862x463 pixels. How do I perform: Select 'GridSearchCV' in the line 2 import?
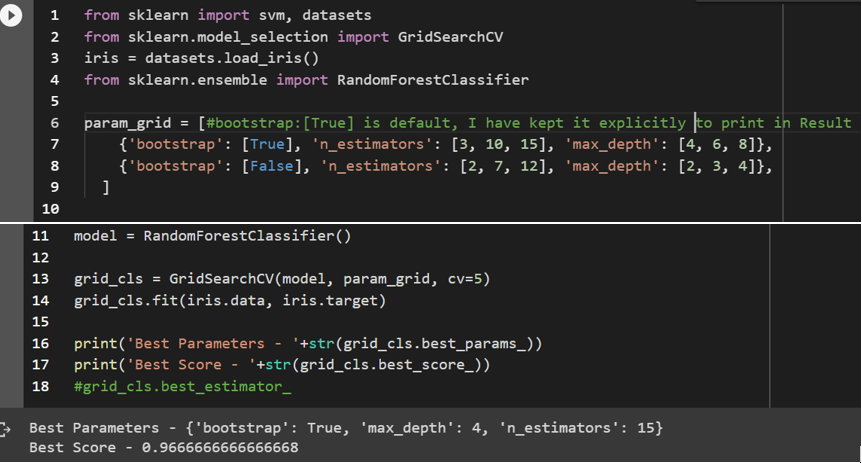point(450,37)
